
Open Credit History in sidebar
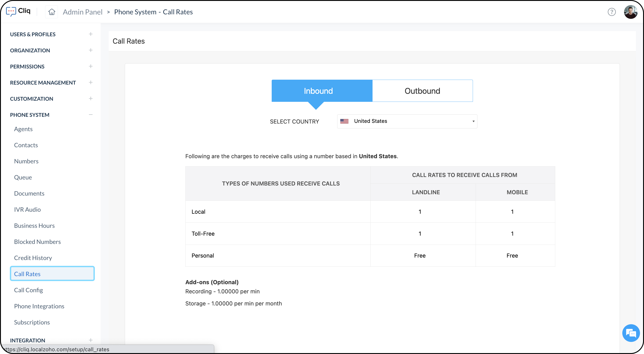tap(33, 258)
